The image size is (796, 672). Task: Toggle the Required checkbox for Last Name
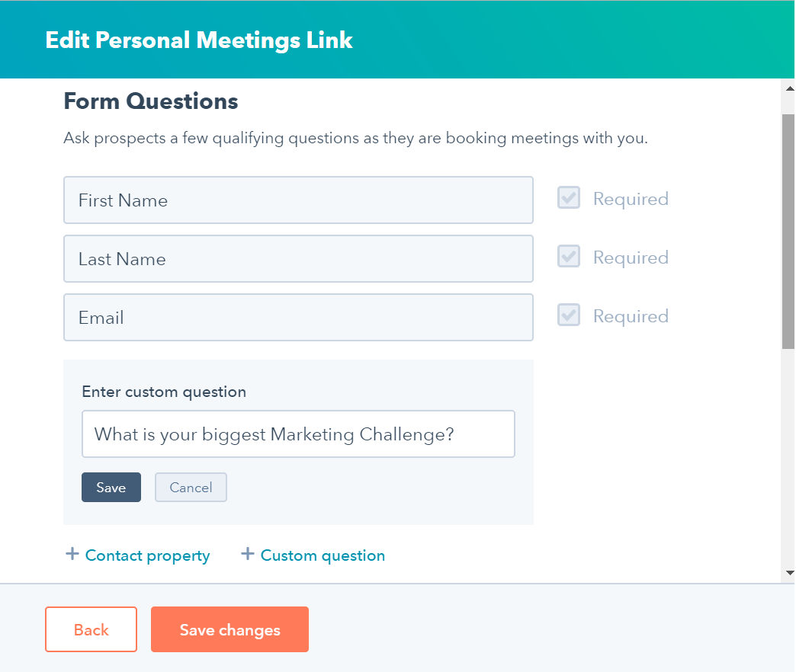[x=569, y=257]
